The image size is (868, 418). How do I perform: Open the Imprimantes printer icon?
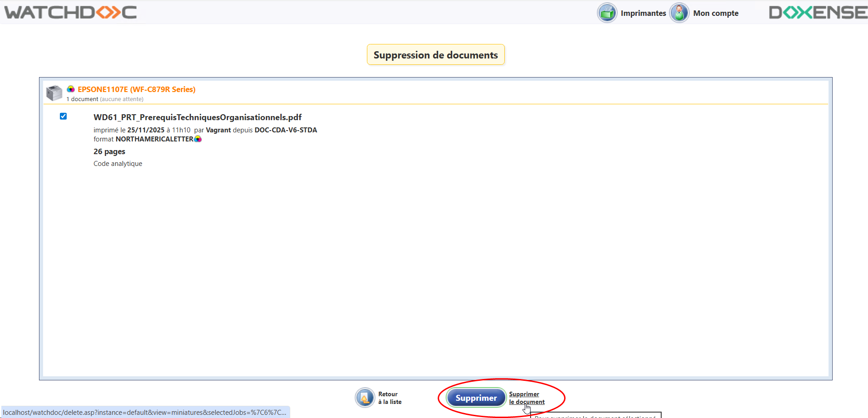607,13
